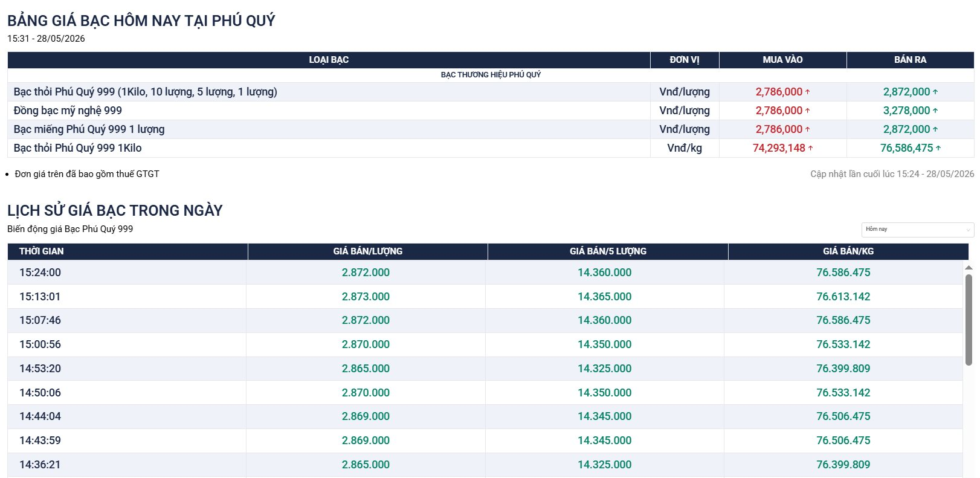Click the "BẢNG GIÁ BẠC HÔM NAY TẠI PHÚ QUÝ" heading
Viewport: 980px width, 478px height.
tap(141, 21)
